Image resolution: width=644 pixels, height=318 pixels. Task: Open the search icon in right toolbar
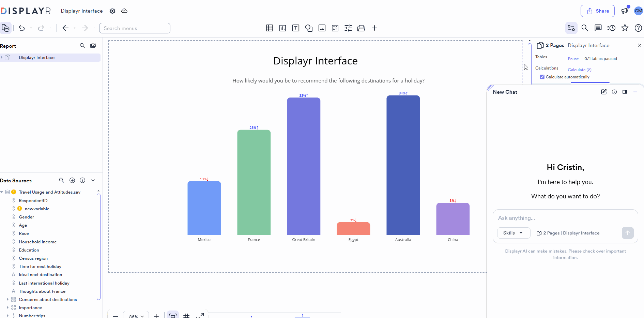[585, 28]
